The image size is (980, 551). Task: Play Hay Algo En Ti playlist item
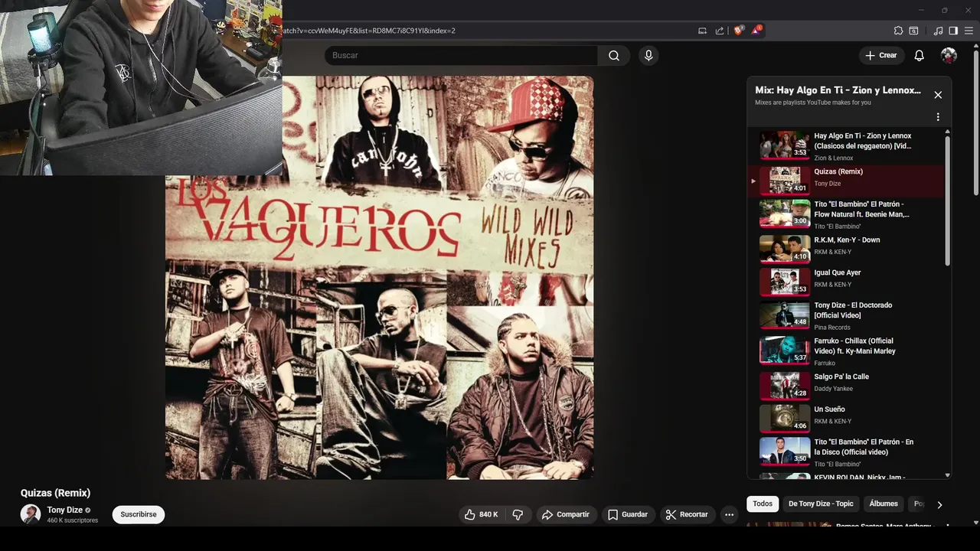[x=846, y=145]
